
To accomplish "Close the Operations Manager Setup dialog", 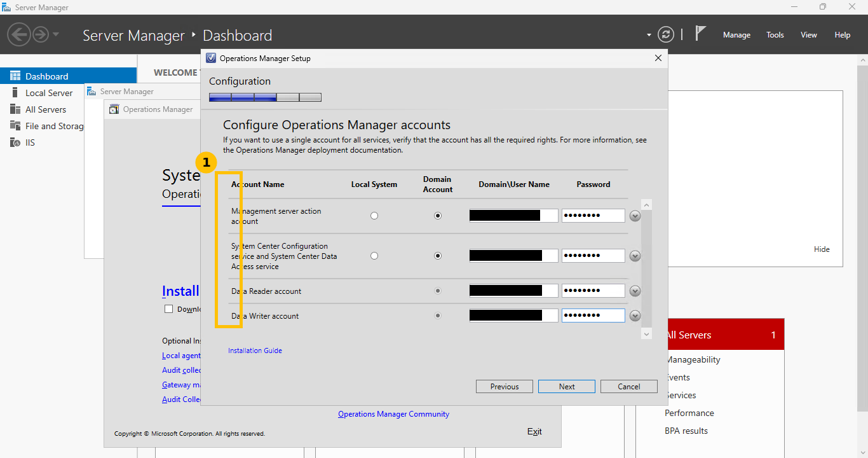I will tap(658, 58).
